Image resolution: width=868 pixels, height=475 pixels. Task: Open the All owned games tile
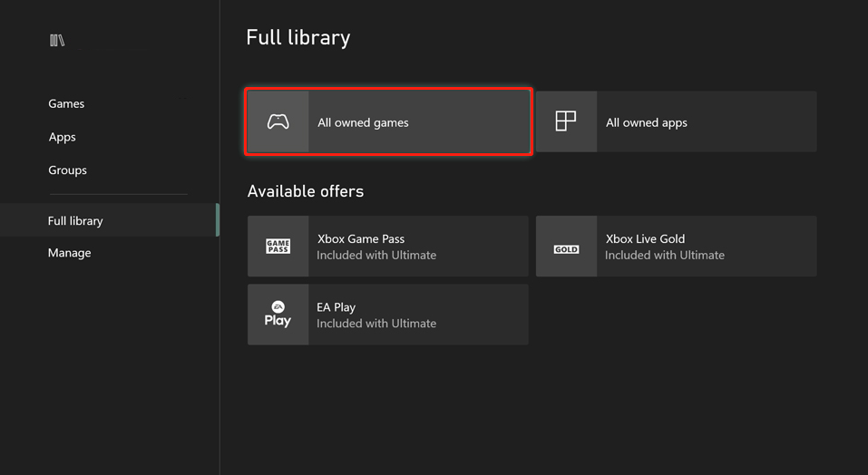pos(388,121)
